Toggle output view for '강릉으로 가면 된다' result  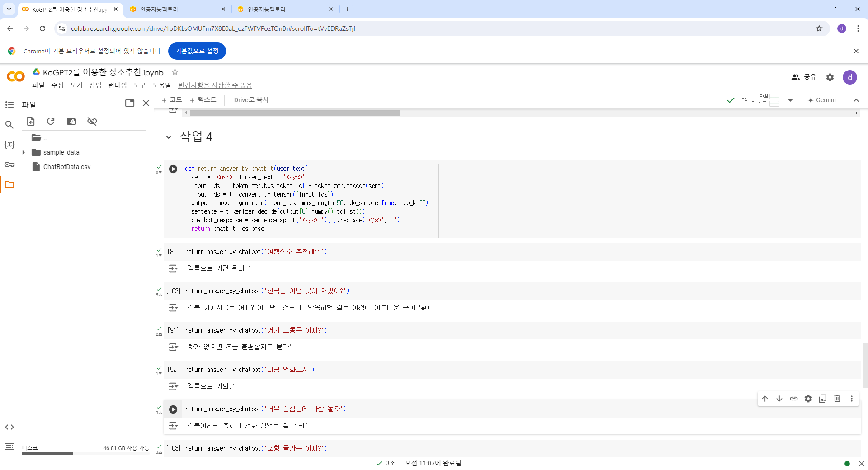click(x=173, y=268)
